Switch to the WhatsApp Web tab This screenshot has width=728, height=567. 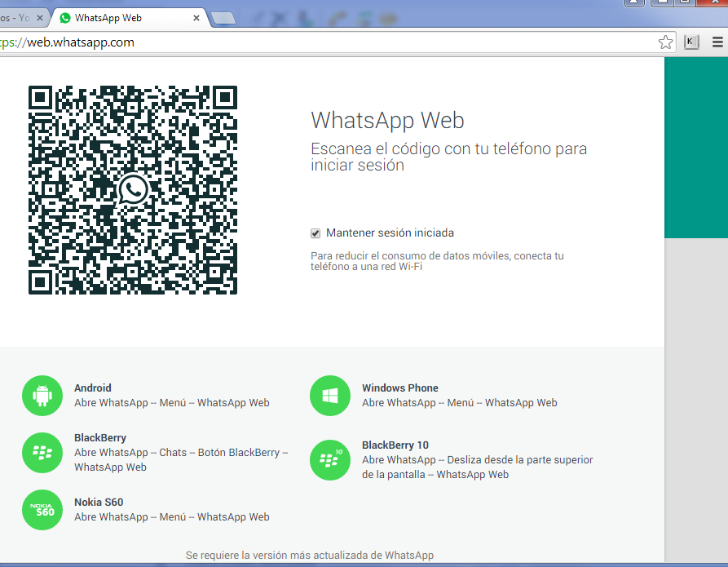(122, 17)
